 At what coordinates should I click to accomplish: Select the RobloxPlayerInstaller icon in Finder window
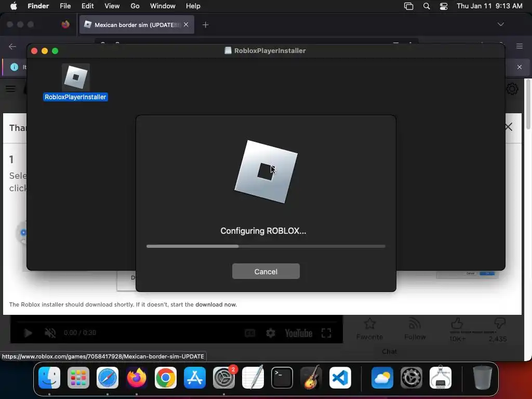coord(76,77)
